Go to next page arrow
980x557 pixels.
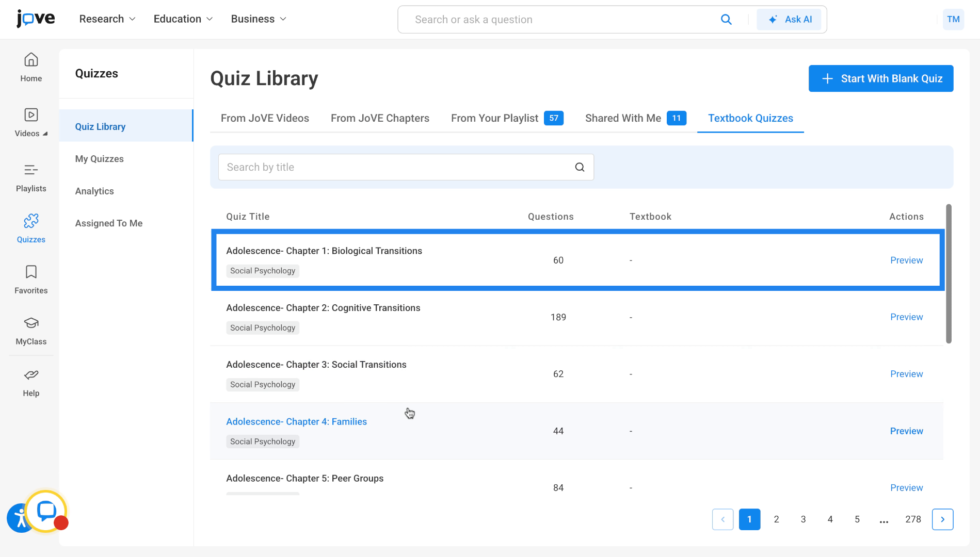(x=942, y=519)
